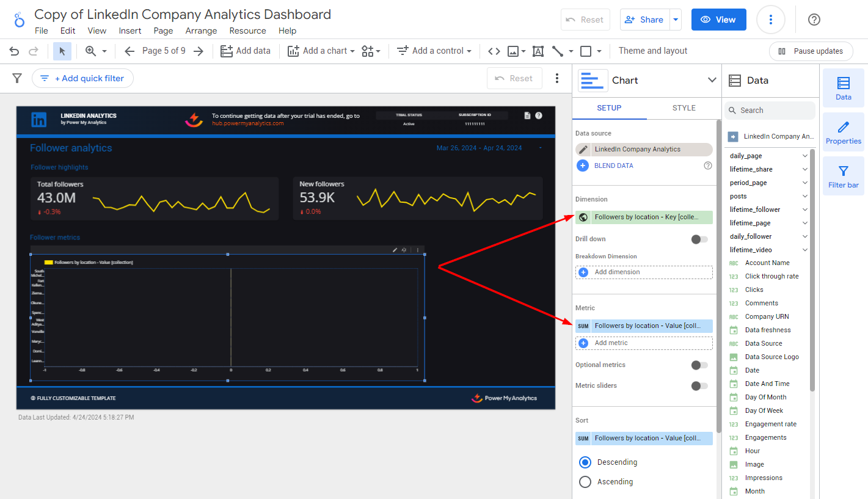This screenshot has height=499, width=868.
Task: Insert an image using the image icon
Action: coord(512,51)
